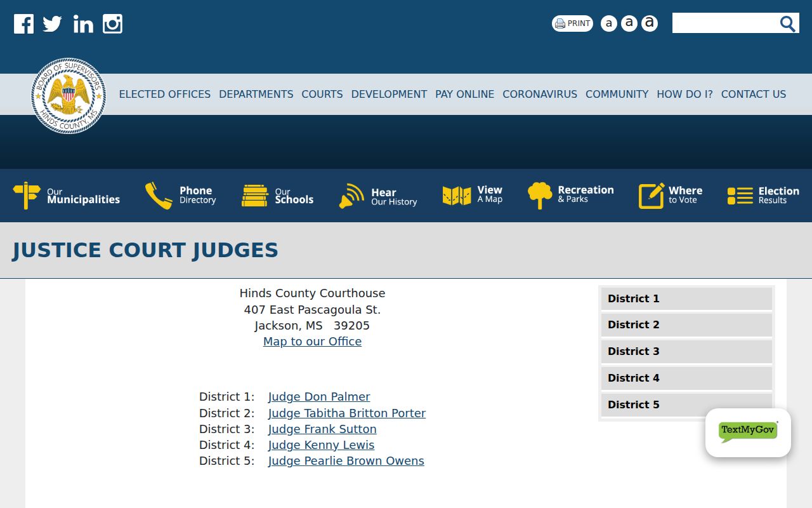Open the TextMyGov chat widget
This screenshot has height=508, width=812.
coord(748,432)
